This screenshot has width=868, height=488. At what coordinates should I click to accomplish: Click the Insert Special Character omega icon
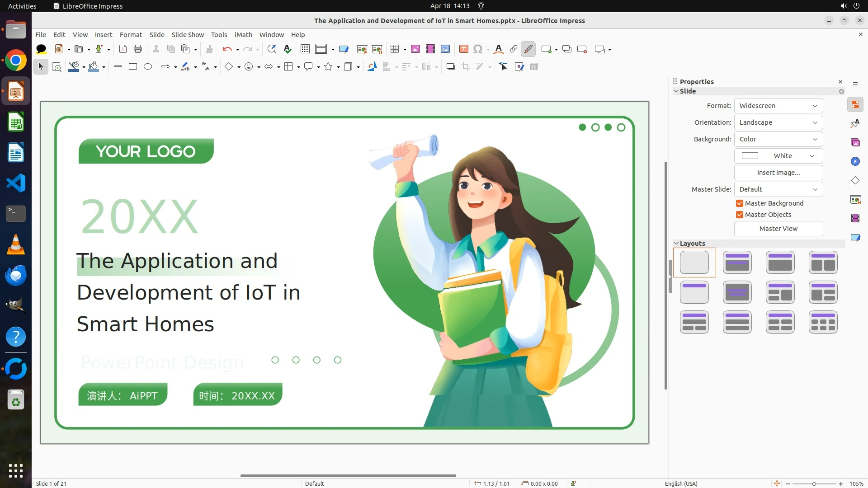click(x=478, y=49)
